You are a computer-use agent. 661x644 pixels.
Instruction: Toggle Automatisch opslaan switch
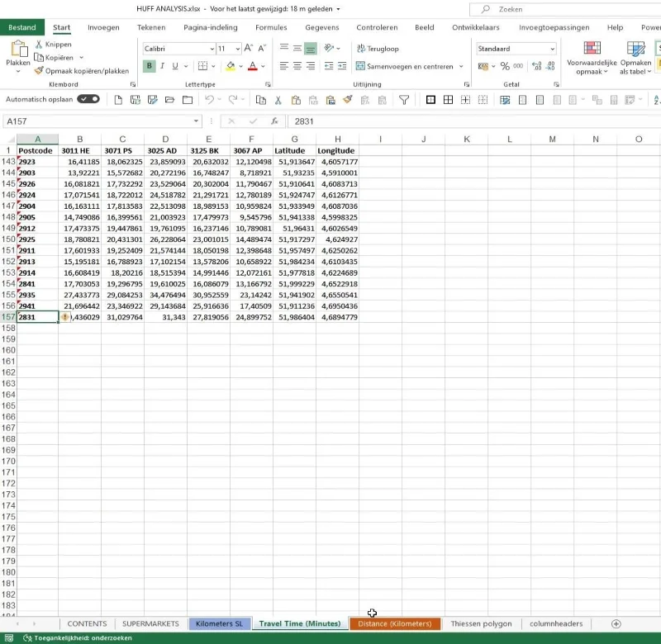tap(88, 99)
